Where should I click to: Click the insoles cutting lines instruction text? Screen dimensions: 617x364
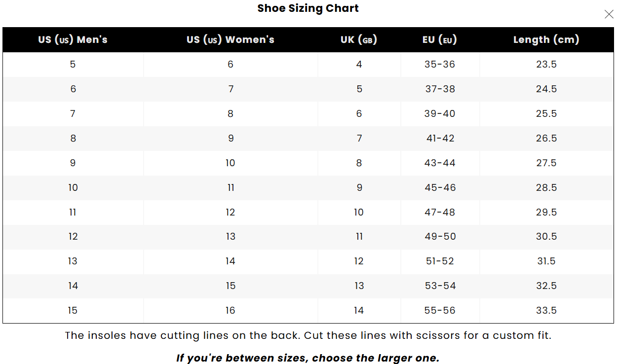[x=308, y=335]
